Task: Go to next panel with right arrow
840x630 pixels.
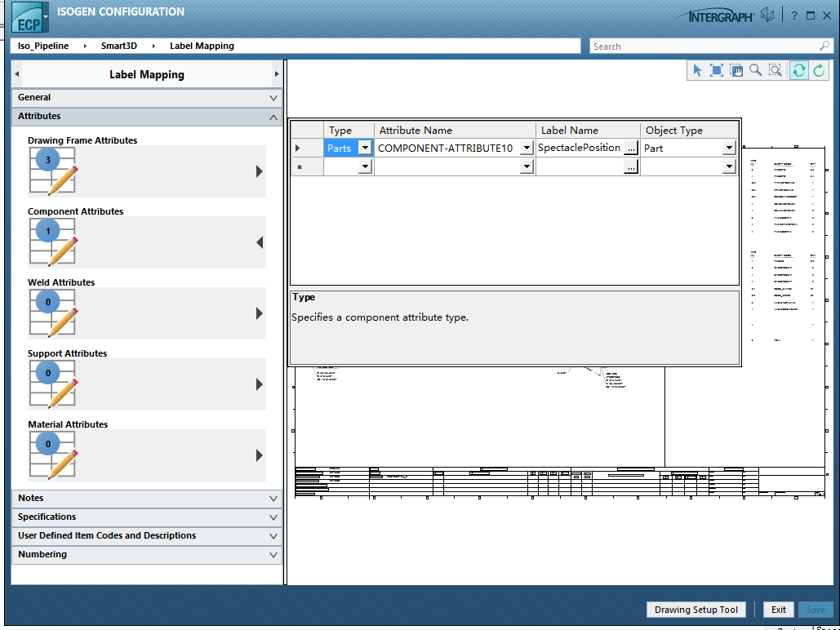Action: pos(277,74)
